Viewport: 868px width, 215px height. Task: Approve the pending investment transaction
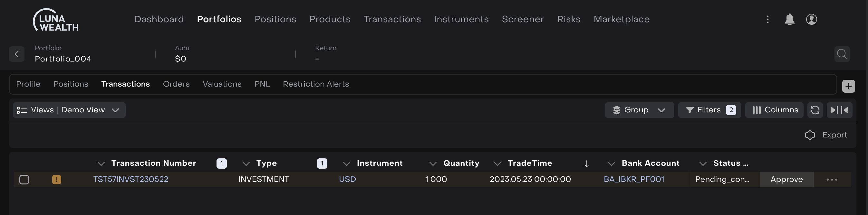[x=786, y=179]
